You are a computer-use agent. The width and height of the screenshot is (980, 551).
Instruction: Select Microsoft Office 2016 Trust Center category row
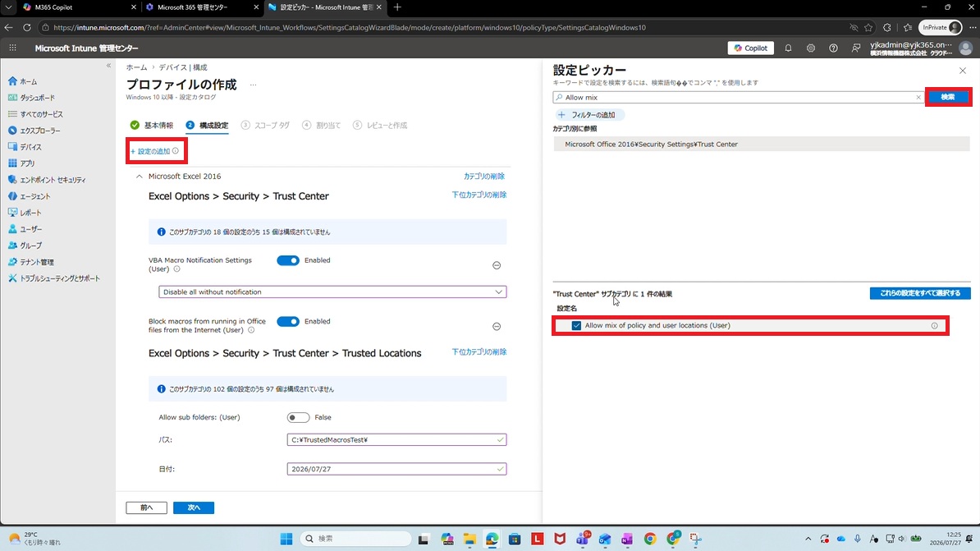point(761,145)
